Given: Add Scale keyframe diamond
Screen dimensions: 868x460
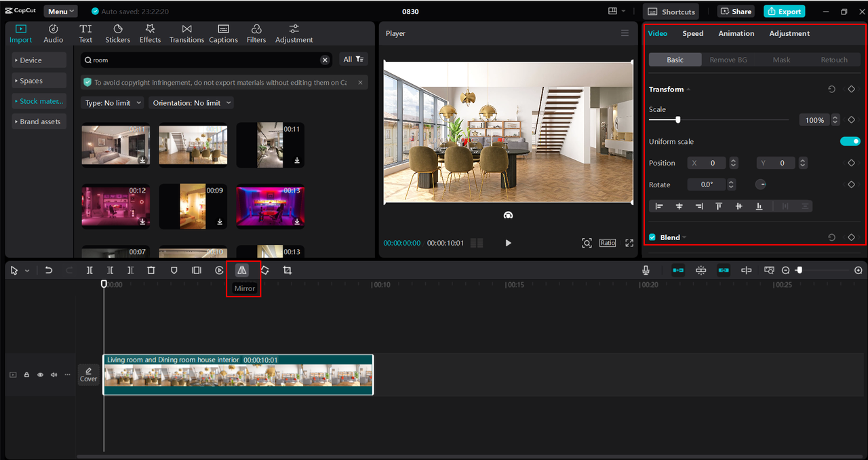Looking at the screenshot, I should (851, 120).
